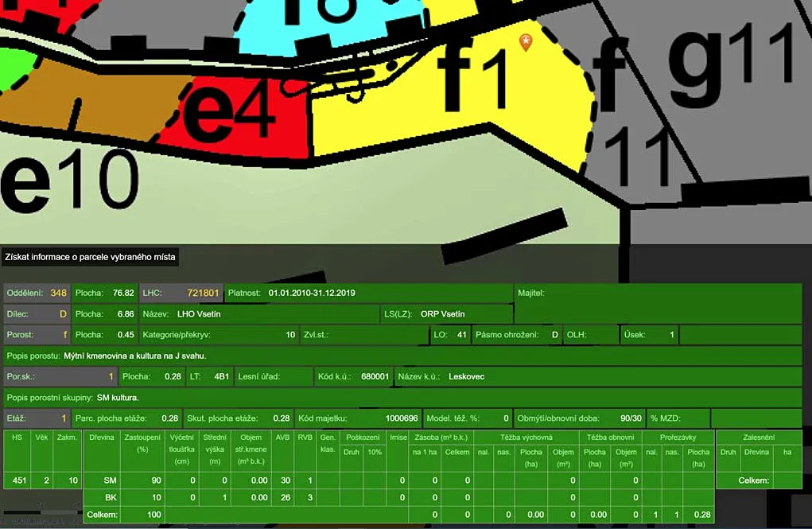812x529 pixels.
Task: Select the BK species row
Action: click(111, 497)
